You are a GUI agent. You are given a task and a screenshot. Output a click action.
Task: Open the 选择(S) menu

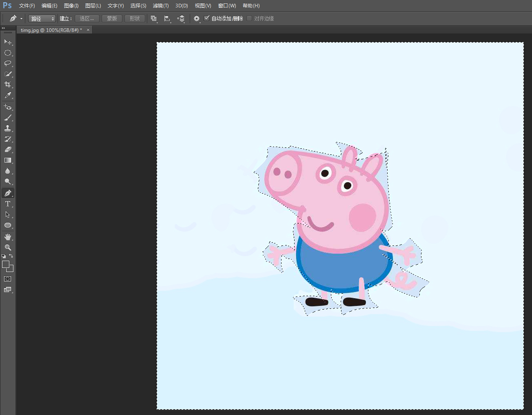[x=138, y=6]
